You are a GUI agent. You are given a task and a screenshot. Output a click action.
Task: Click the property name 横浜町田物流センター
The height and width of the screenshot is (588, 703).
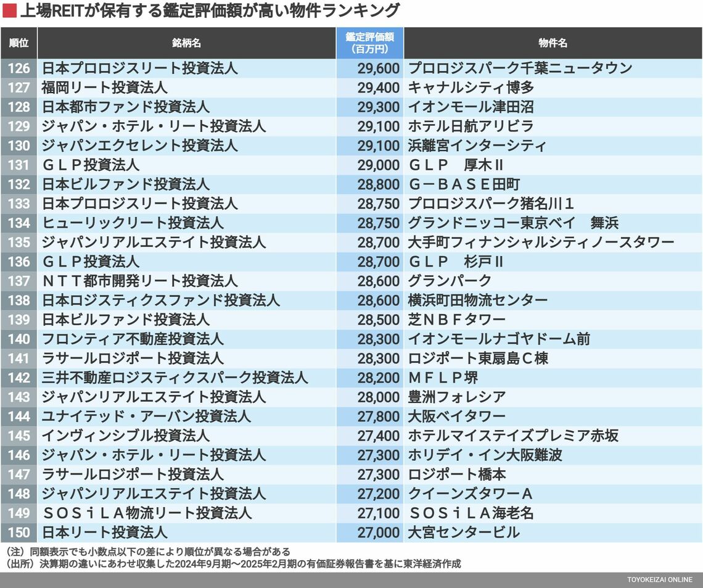pyautogui.click(x=477, y=300)
